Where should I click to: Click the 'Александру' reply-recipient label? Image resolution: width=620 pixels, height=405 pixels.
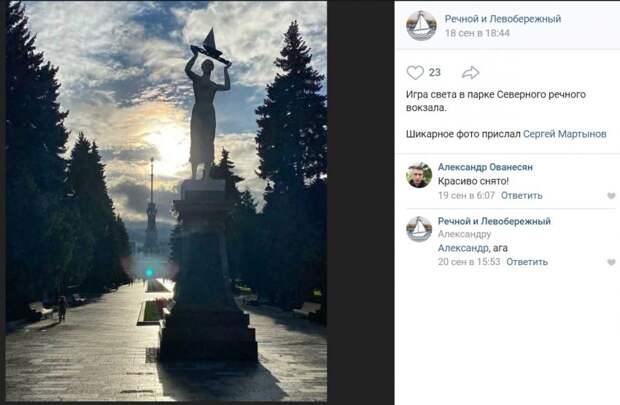point(465,235)
